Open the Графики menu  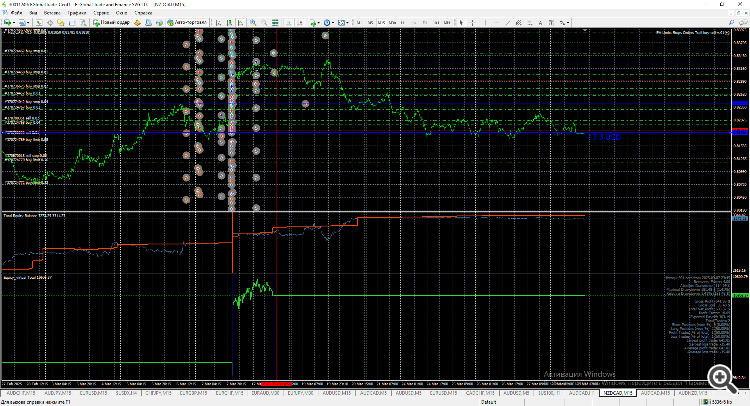click(x=77, y=13)
